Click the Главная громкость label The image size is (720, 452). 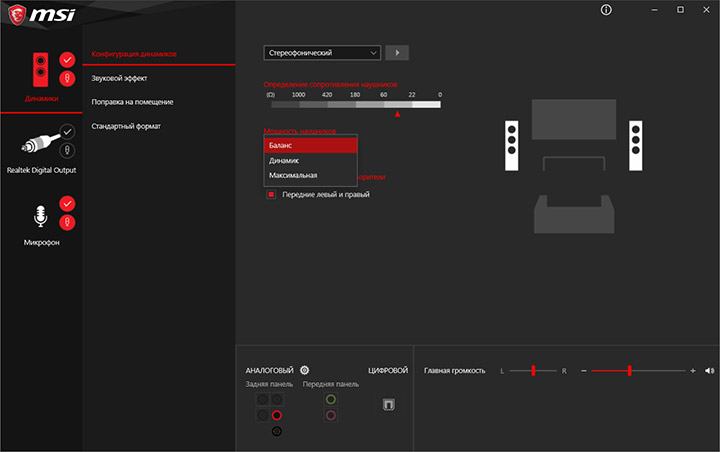(454, 370)
